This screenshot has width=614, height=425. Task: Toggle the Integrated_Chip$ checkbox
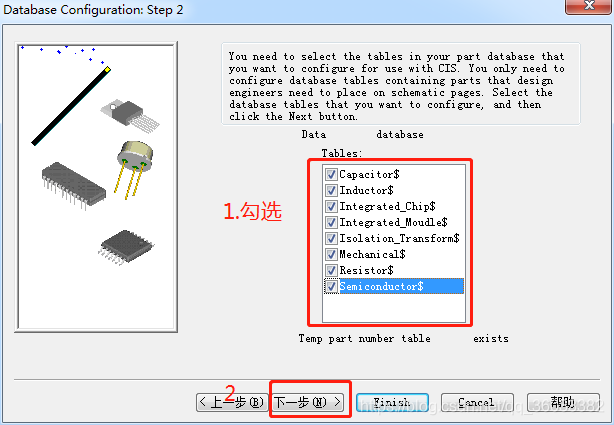(x=331, y=206)
